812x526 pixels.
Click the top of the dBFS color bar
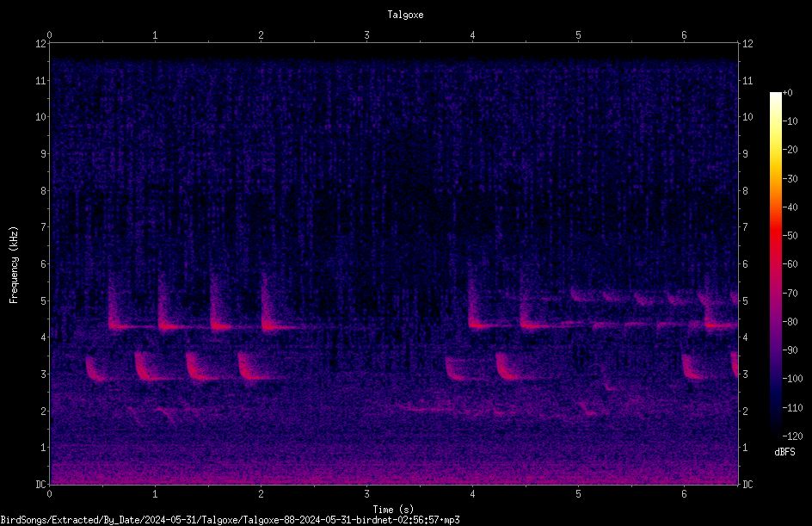(x=775, y=96)
